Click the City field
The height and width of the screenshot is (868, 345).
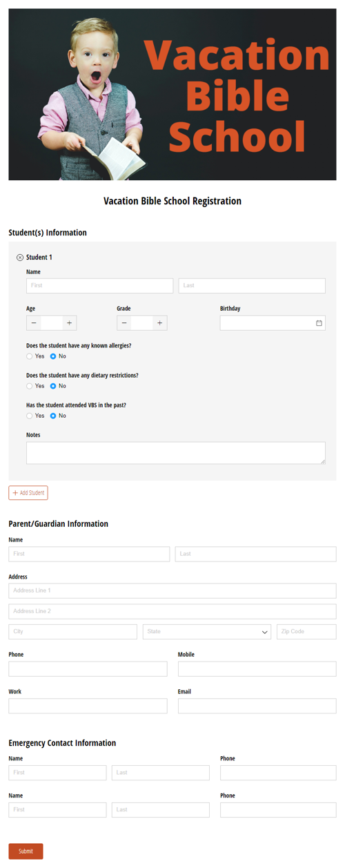tap(73, 632)
